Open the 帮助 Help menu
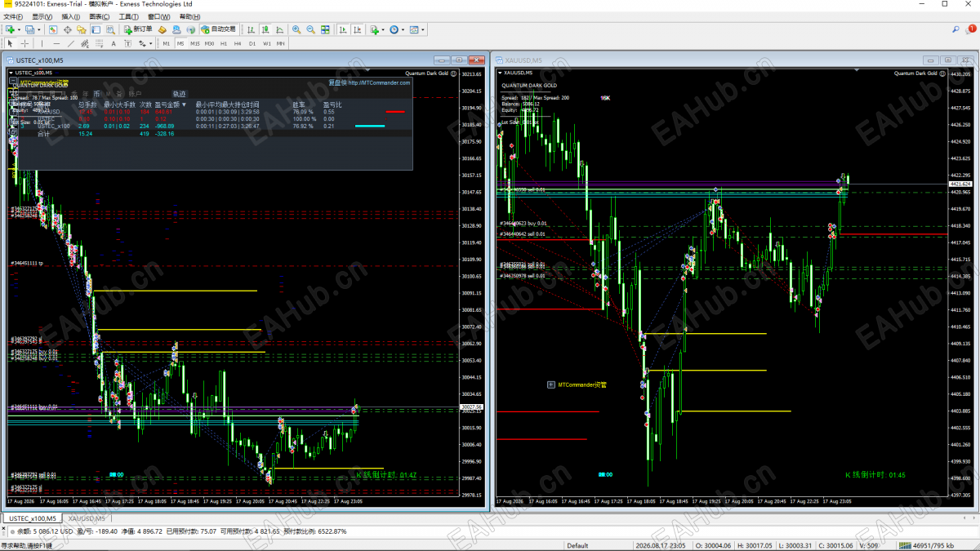 click(x=189, y=16)
